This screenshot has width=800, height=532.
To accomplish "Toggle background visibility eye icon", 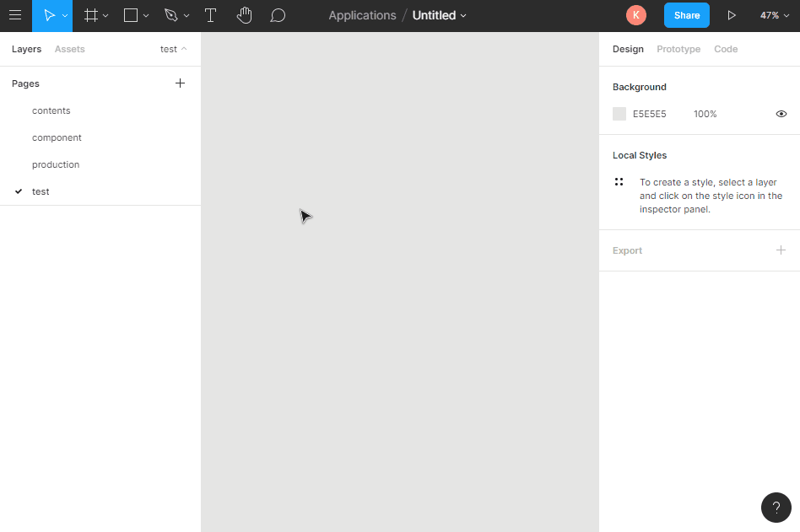I will coord(781,114).
